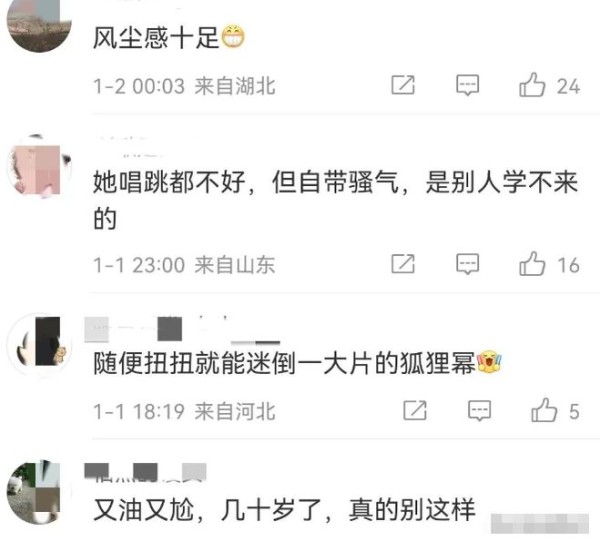Like the 河北 comment with 5 likes

point(544,410)
